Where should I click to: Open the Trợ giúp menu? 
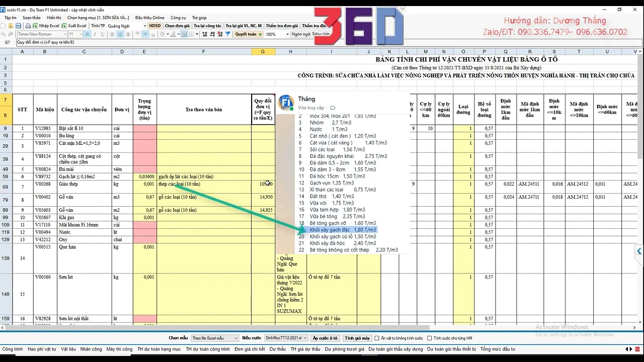pos(199,18)
